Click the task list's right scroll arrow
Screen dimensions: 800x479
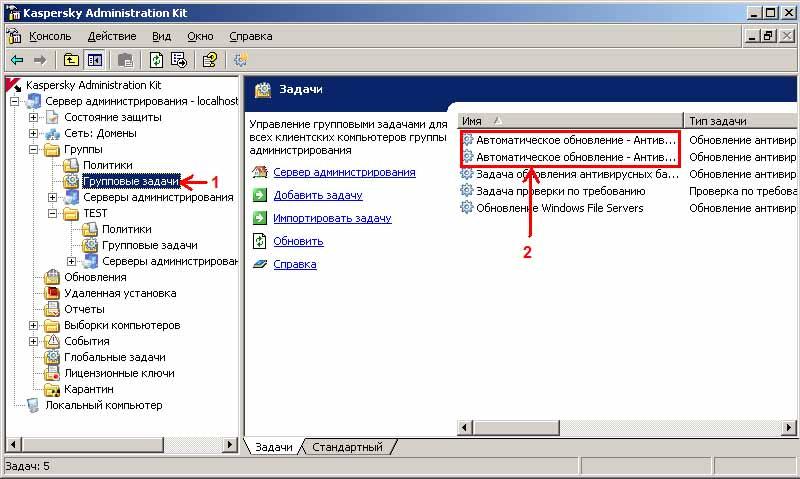pyautogui.click(x=789, y=427)
